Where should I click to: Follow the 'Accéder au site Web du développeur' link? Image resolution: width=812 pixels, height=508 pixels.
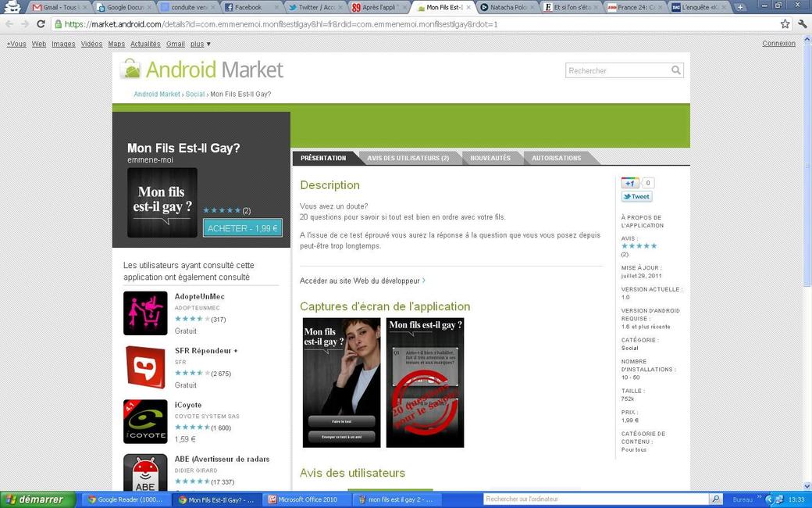[x=360, y=281]
